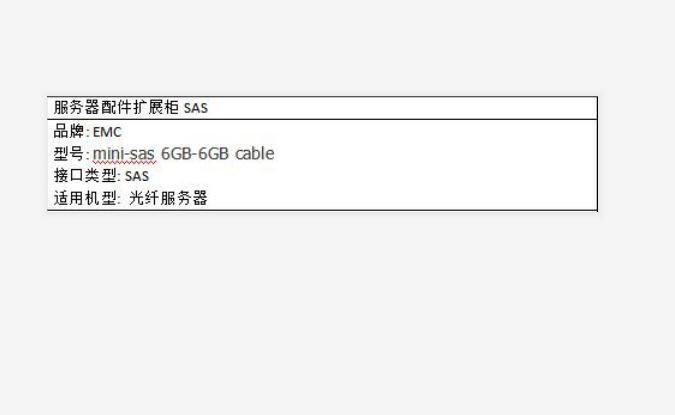Click the table's right border
The height and width of the screenshot is (415, 675).
(x=598, y=154)
